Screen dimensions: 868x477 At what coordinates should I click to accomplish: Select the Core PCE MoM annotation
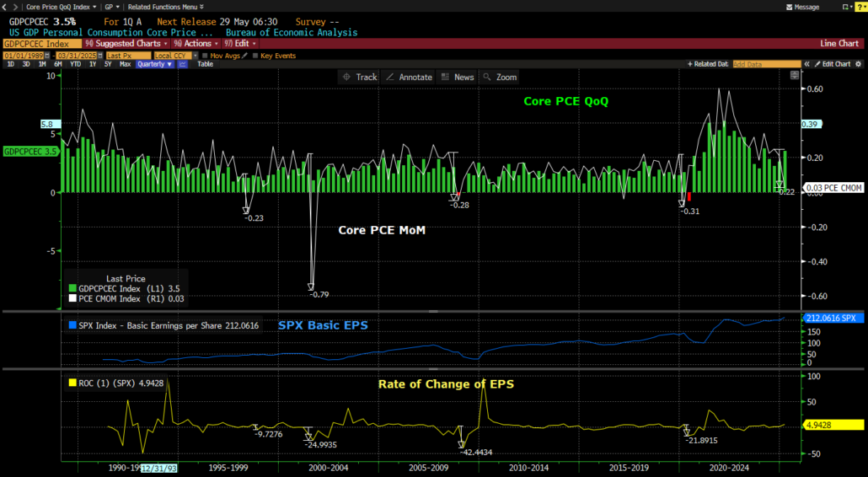pos(382,230)
